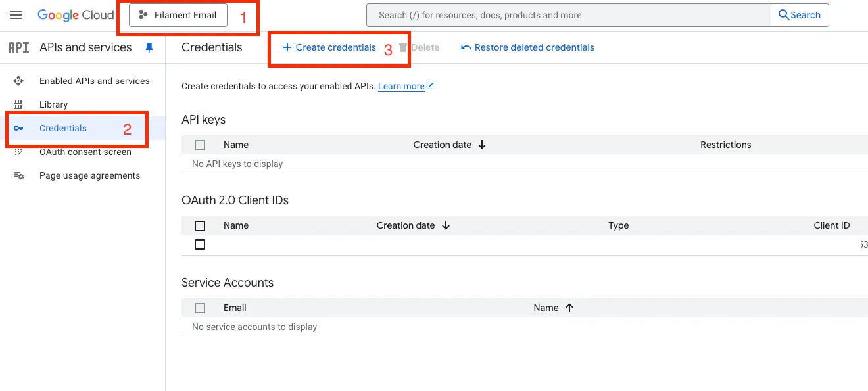
Task: Click the blue Search button
Action: [800, 15]
